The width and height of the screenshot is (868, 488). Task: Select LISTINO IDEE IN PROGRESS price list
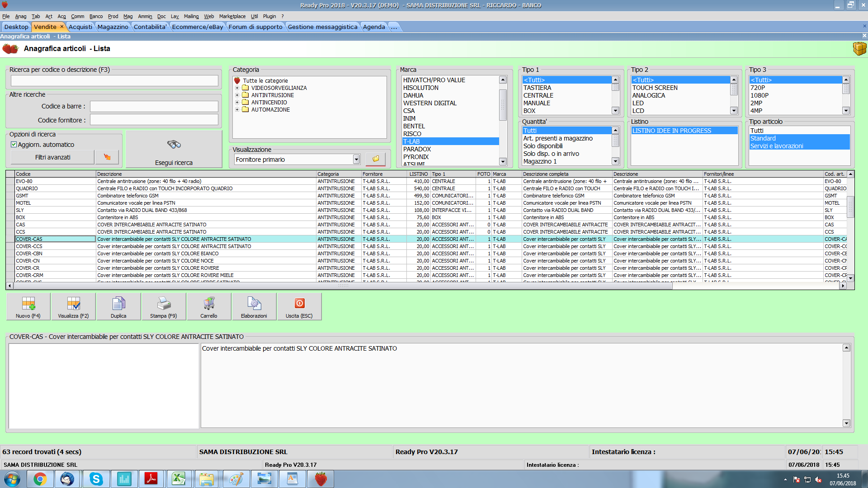tap(684, 131)
